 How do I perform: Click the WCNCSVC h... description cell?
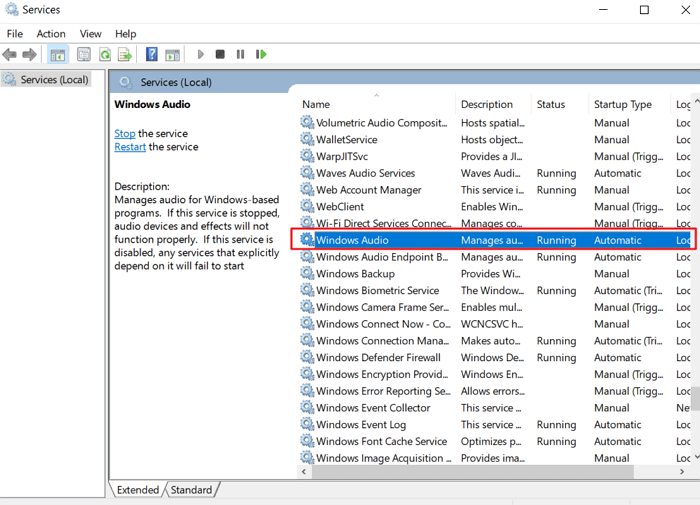click(492, 324)
